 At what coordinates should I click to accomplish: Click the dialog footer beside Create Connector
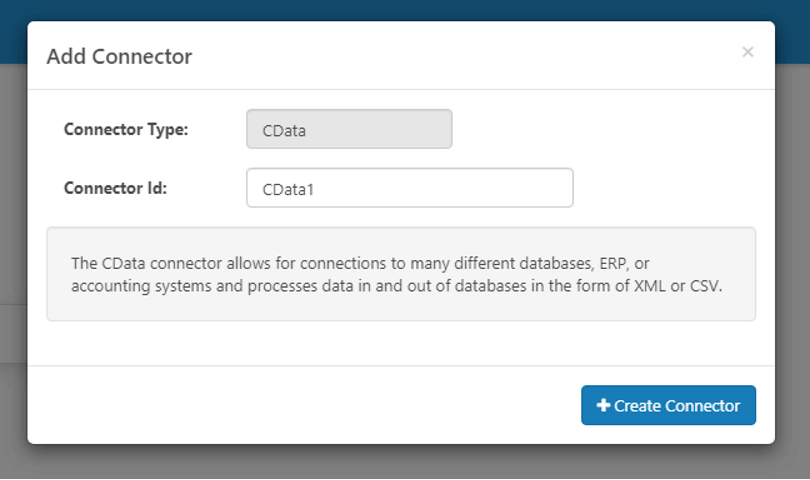[300, 405]
